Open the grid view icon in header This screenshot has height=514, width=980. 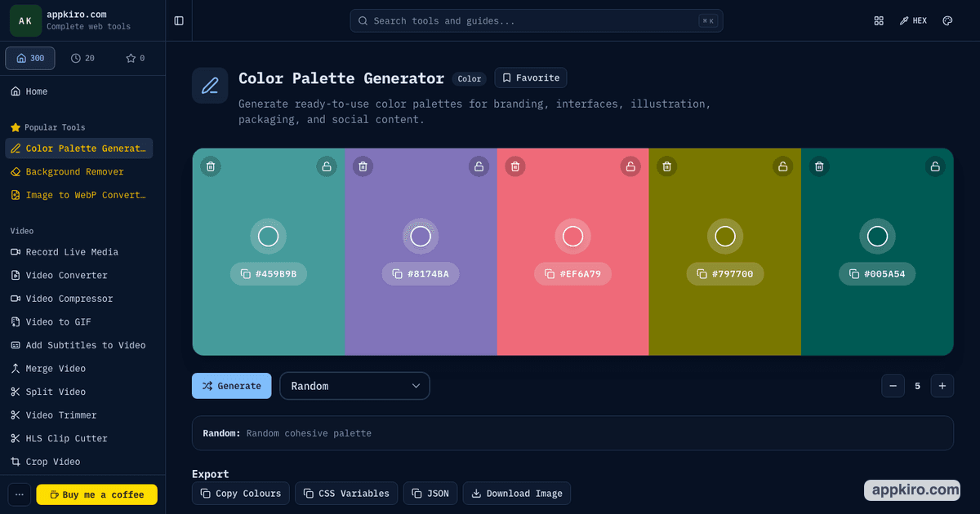pyautogui.click(x=879, y=20)
